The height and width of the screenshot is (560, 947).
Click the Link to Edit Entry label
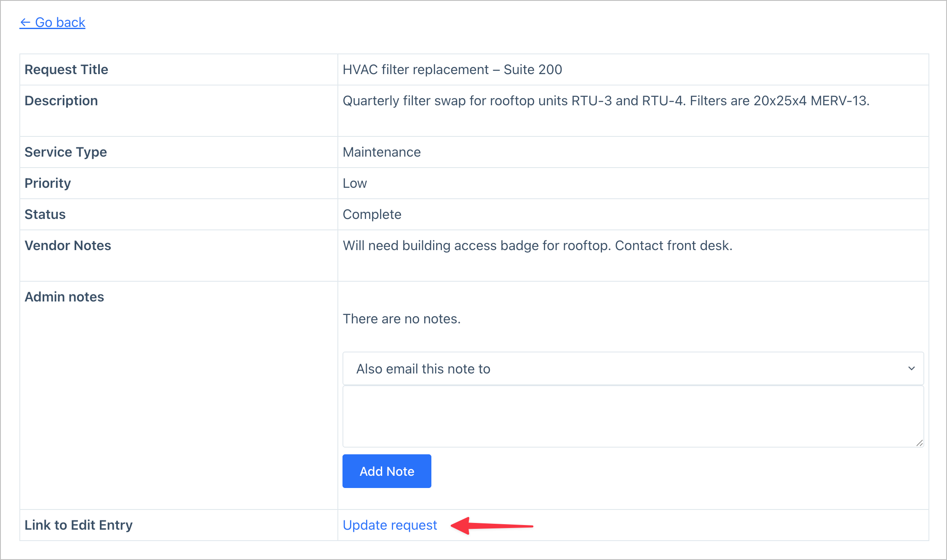(x=78, y=525)
